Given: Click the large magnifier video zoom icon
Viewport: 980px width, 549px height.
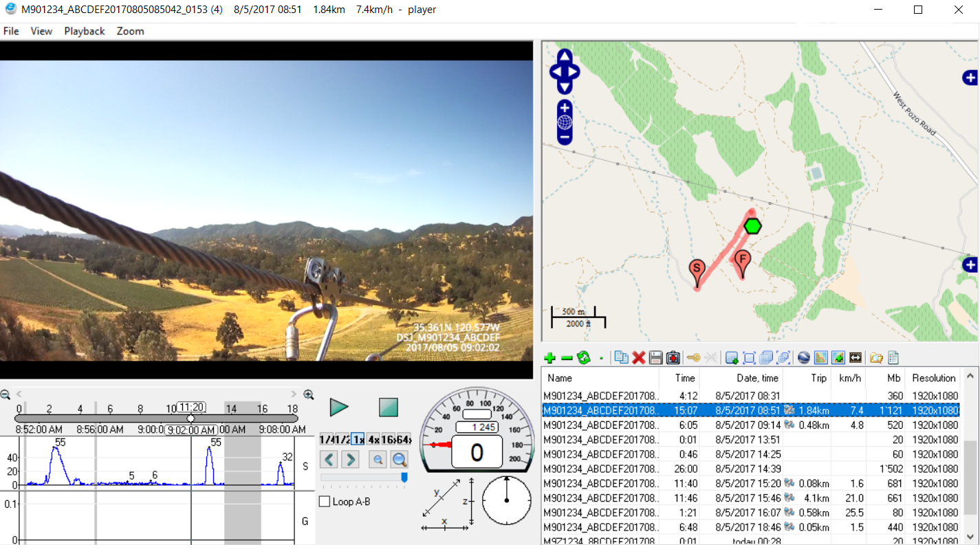Looking at the screenshot, I should click(399, 459).
